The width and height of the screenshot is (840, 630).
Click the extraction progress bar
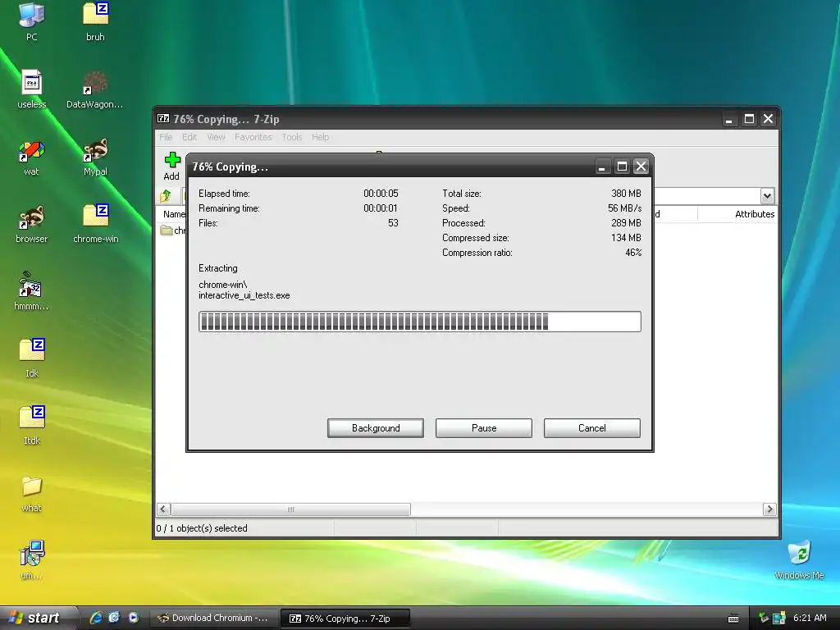click(x=419, y=322)
